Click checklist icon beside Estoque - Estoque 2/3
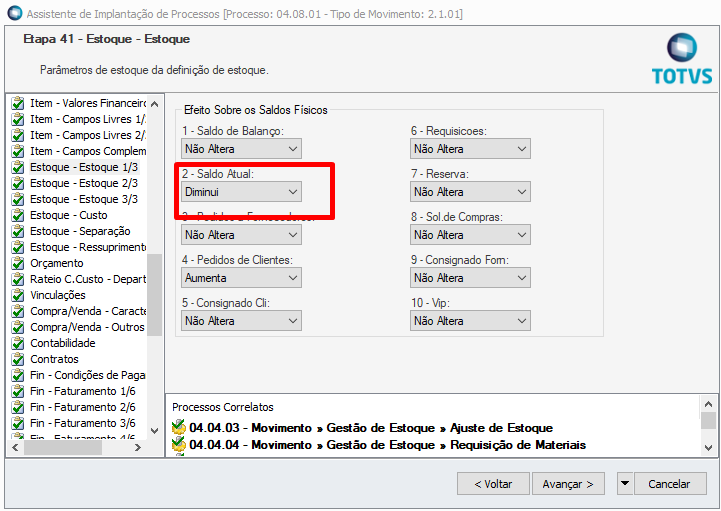This screenshot has width=721, height=511. click(x=17, y=183)
